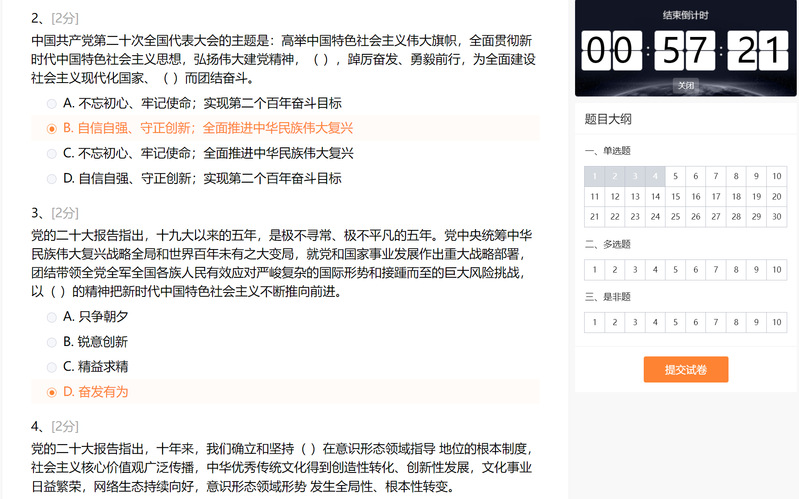This screenshot has width=799, height=499.
Task: Open single-choice question 14
Action: click(655, 197)
